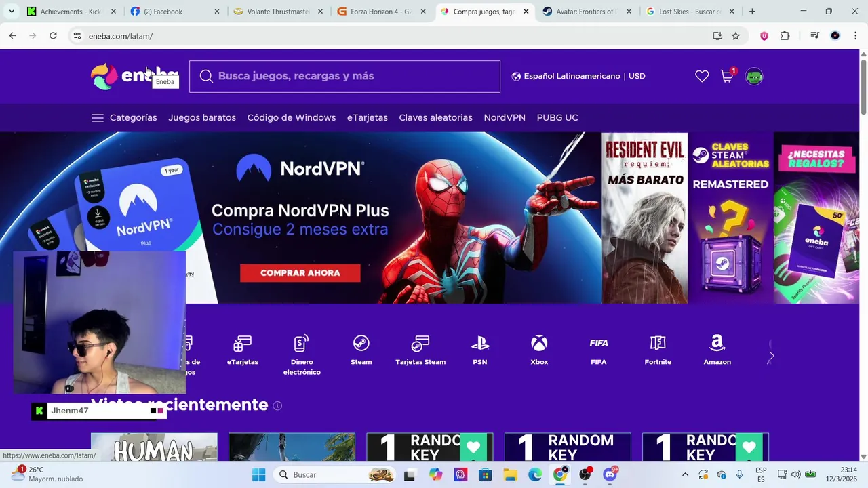This screenshot has height=488, width=868.
Task: Click the taskbar Buscar search box
Action: point(336,474)
